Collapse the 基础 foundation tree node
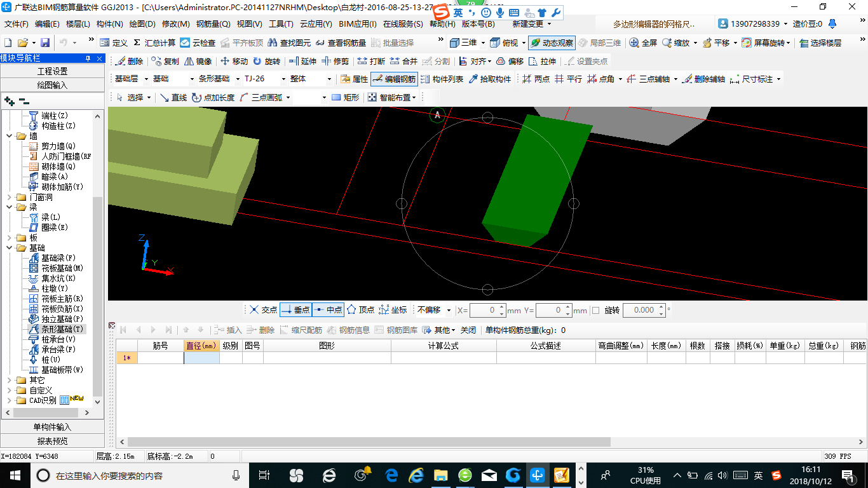 [x=10, y=248]
